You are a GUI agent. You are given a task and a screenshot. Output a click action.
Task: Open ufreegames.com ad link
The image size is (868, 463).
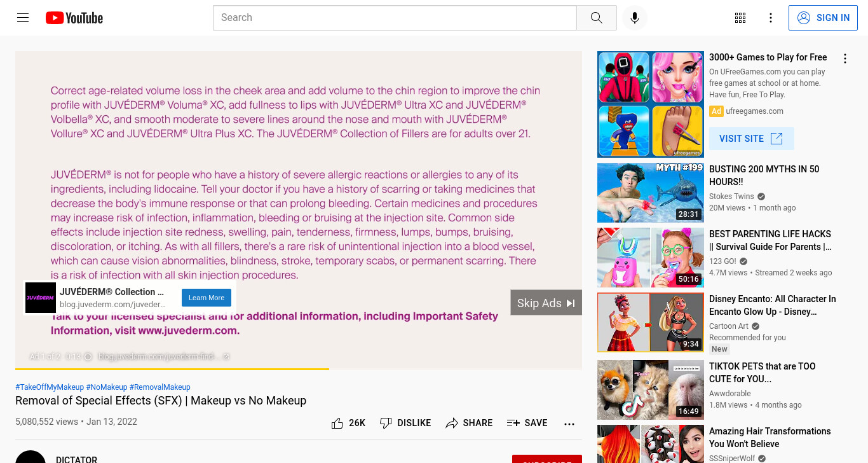[754, 111]
